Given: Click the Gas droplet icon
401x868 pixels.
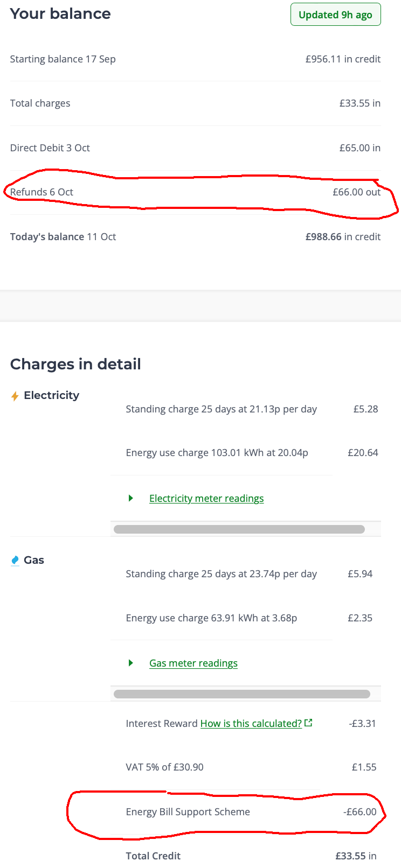Looking at the screenshot, I should click(15, 561).
